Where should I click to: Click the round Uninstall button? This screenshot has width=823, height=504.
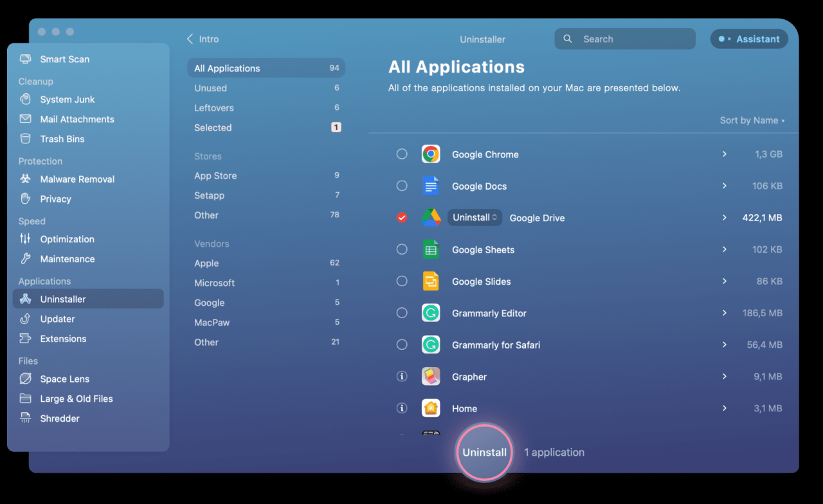pos(484,452)
